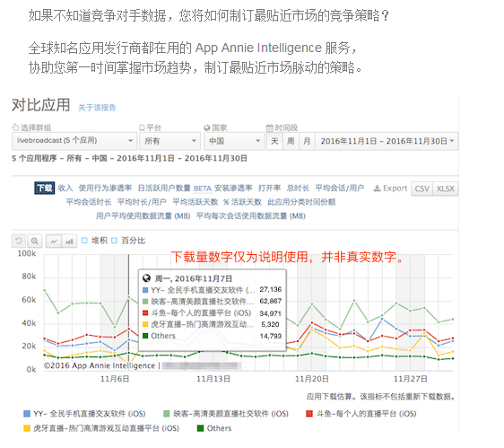Click the device icon beside 平台
Viewport: 504px width, 448px height.
142,127
